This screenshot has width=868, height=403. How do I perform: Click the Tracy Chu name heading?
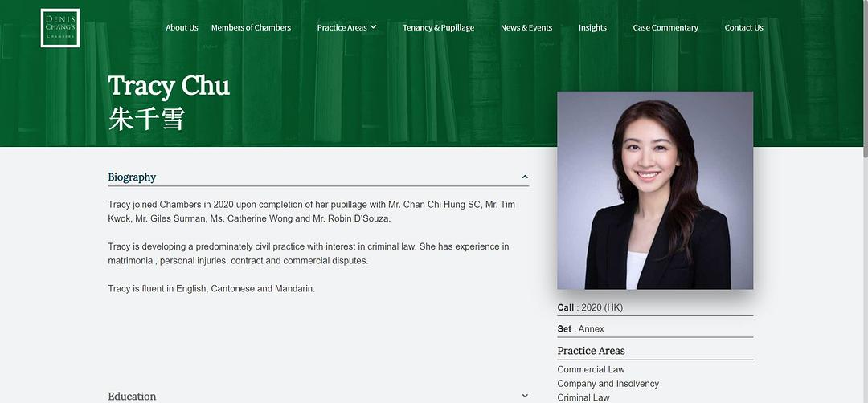coord(170,86)
